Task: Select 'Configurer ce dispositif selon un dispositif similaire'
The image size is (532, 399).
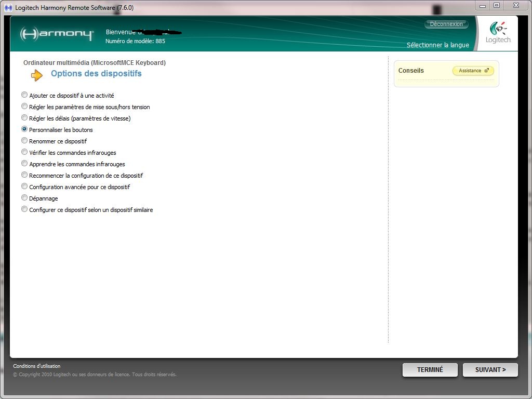Action: [x=24, y=209]
